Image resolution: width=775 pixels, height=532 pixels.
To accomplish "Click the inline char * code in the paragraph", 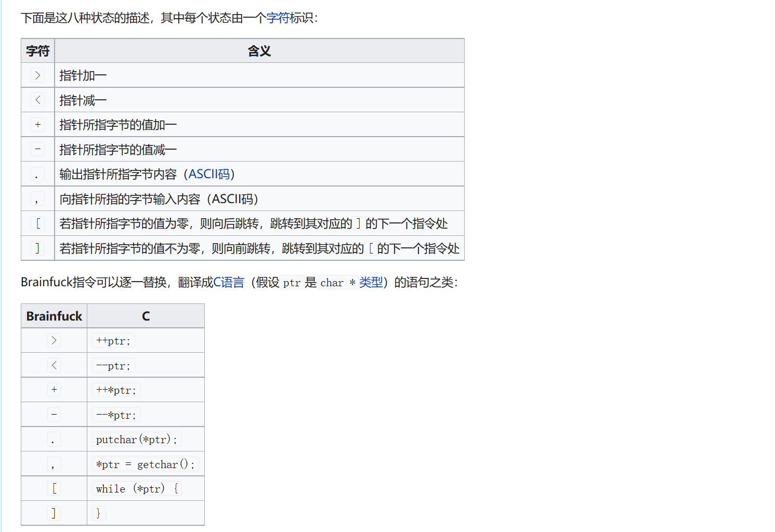I will (337, 283).
